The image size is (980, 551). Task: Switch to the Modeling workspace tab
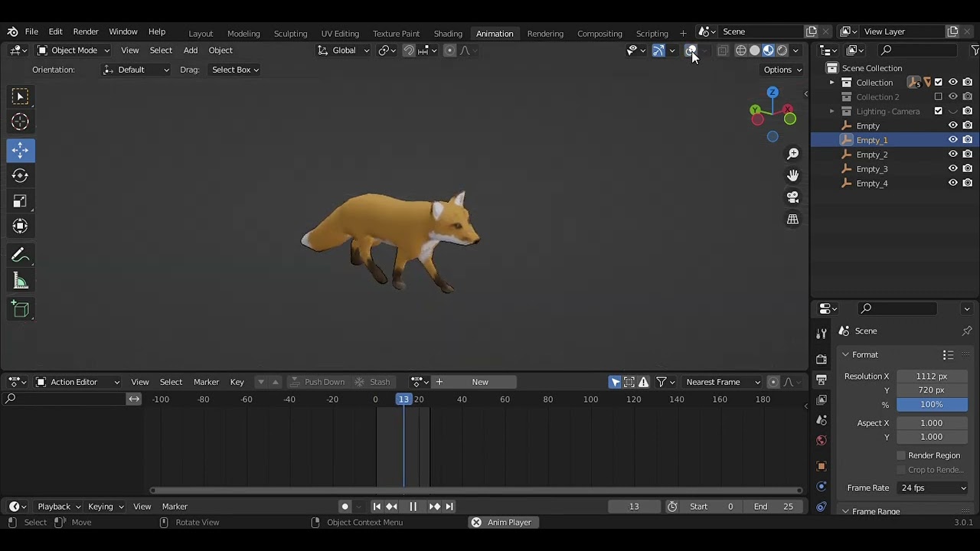click(x=243, y=34)
